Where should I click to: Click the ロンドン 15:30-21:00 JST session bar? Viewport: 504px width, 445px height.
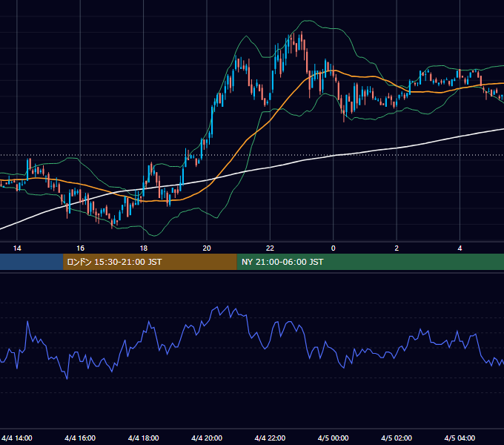[150, 262]
